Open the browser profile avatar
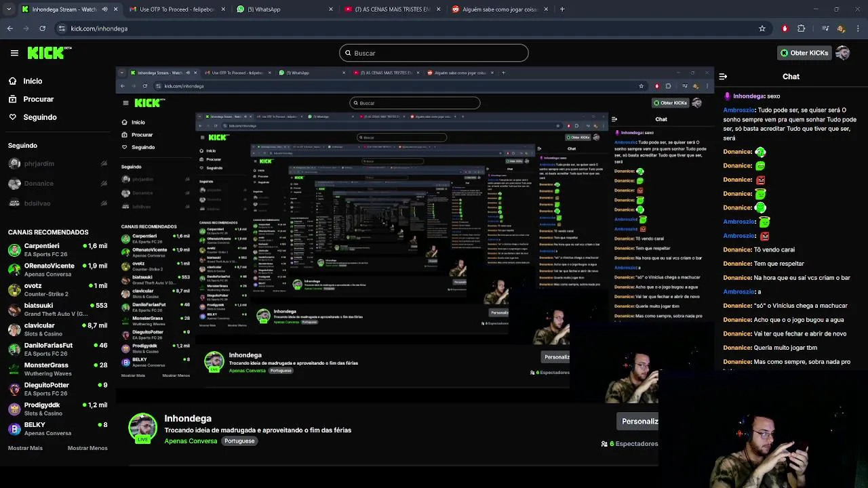This screenshot has width=868, height=488. [841, 28]
